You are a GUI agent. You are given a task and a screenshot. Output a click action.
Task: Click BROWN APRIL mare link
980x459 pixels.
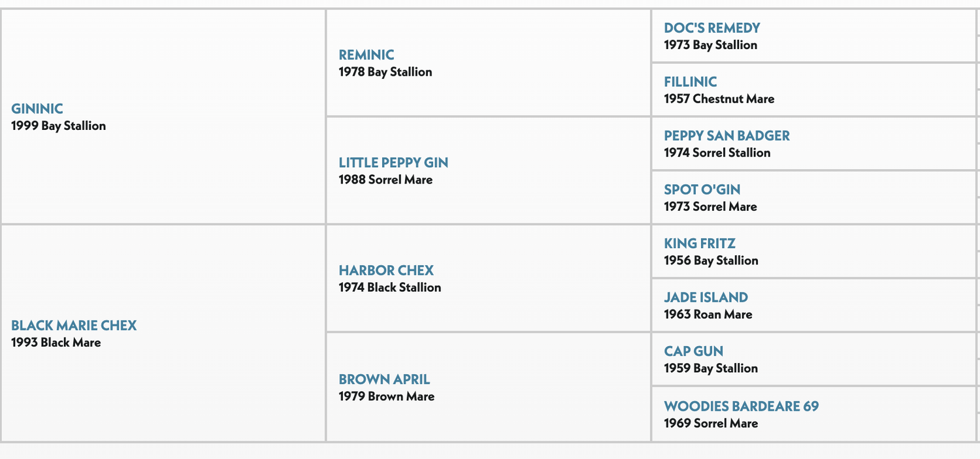pos(384,379)
